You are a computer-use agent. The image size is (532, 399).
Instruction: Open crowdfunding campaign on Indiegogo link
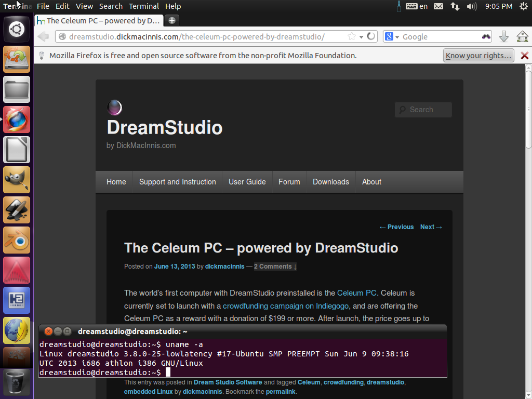(x=285, y=306)
